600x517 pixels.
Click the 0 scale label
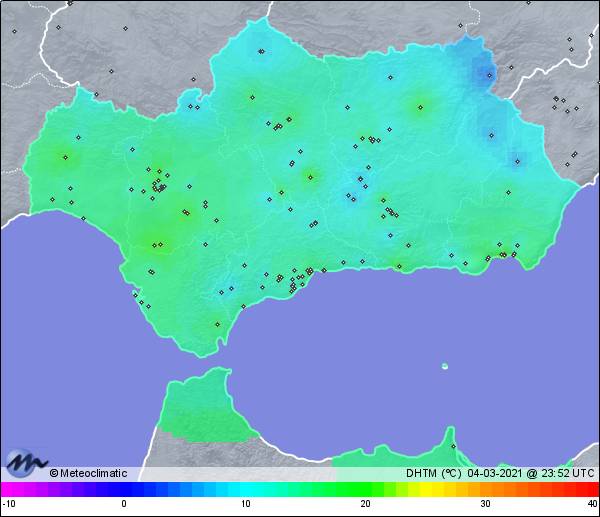(x=124, y=504)
